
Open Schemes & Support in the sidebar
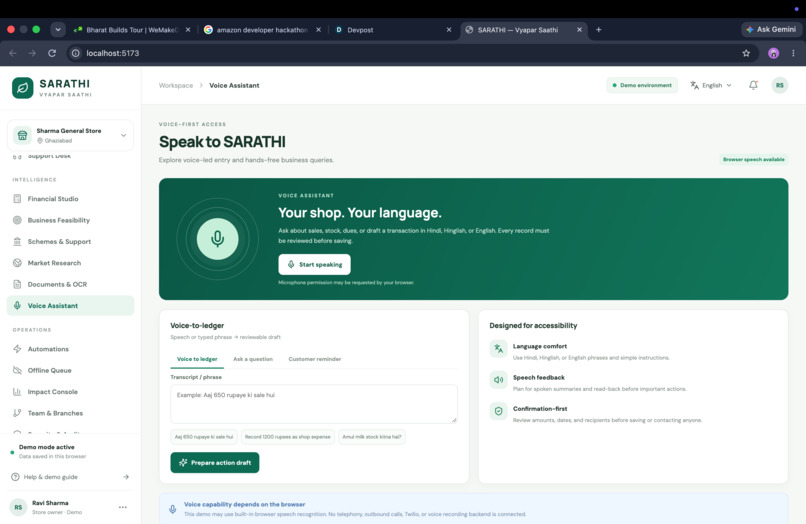tap(70, 241)
